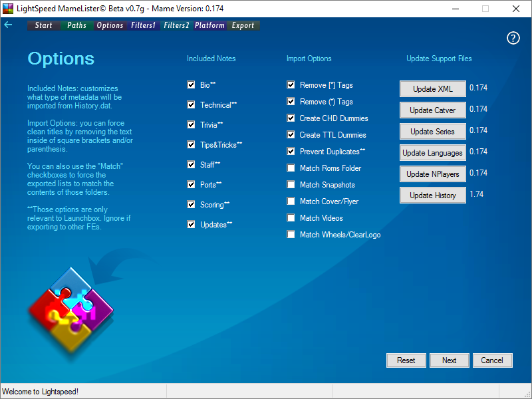Switch to the Start tab
The height and width of the screenshot is (399, 532).
coord(43,25)
